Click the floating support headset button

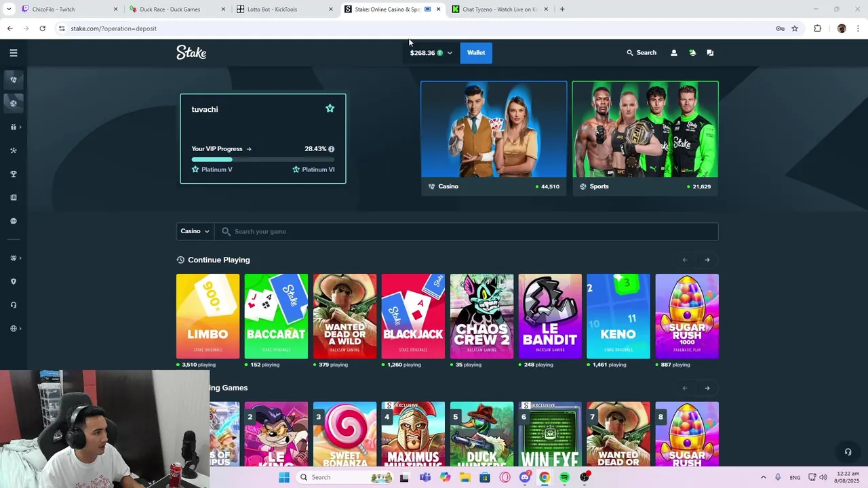[x=848, y=452]
